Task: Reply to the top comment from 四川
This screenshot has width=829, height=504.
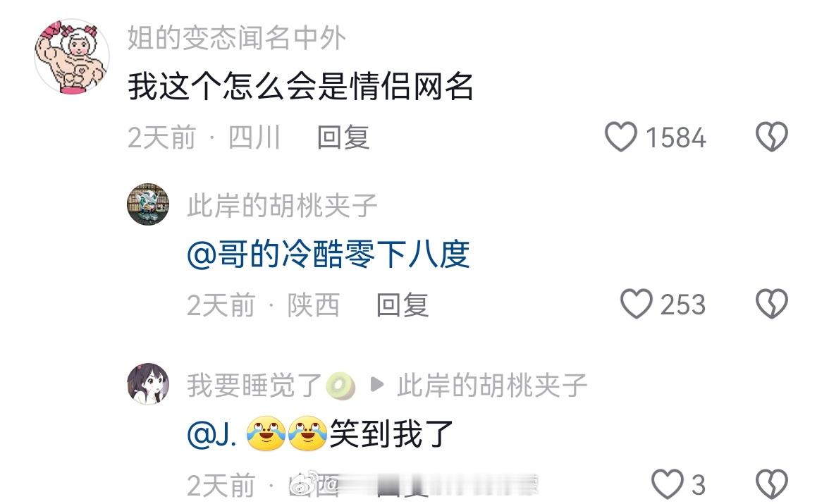Action: click(343, 137)
